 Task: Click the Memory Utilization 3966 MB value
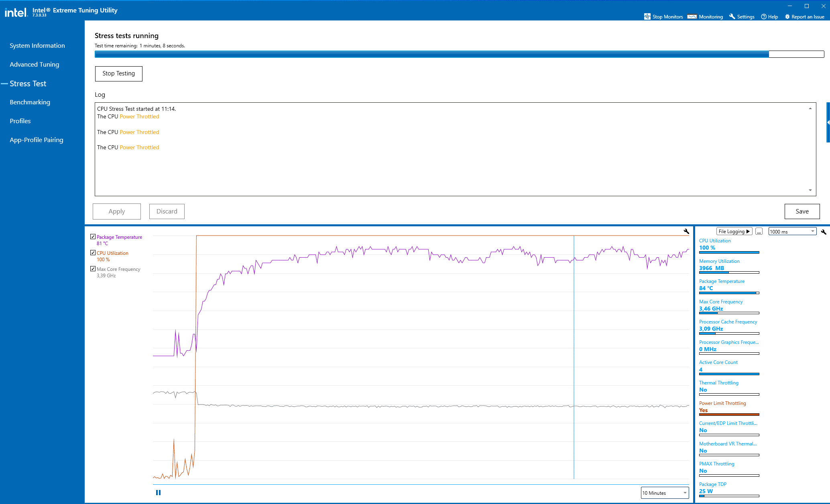(712, 268)
